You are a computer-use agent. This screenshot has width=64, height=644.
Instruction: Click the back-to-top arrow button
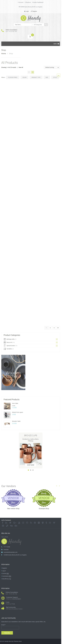(x=58, y=75)
